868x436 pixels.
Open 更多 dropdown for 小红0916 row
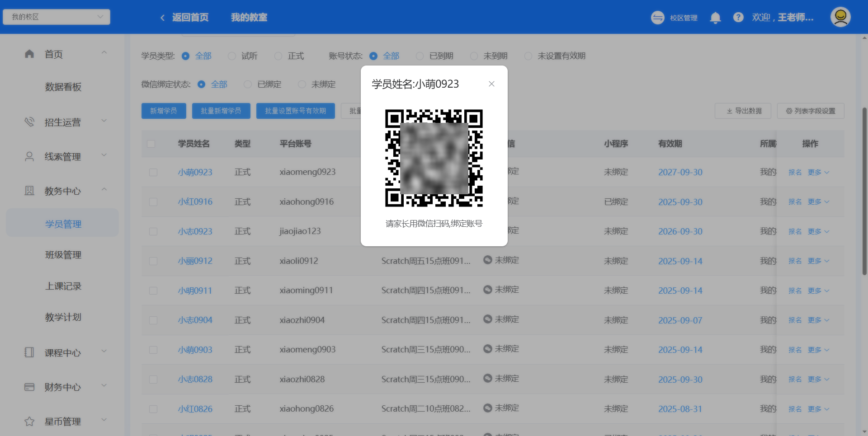pos(818,202)
